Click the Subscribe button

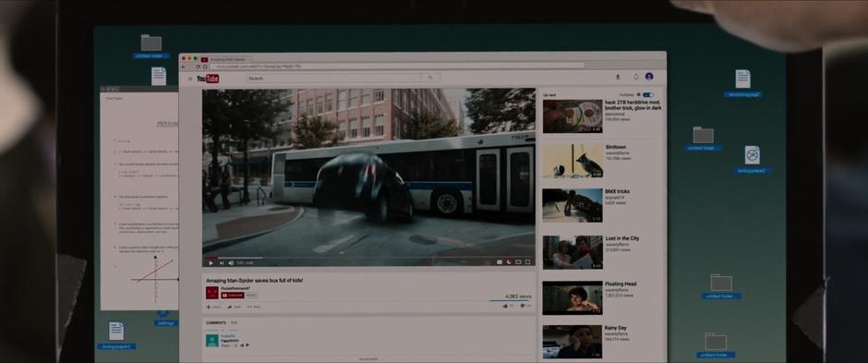[232, 295]
